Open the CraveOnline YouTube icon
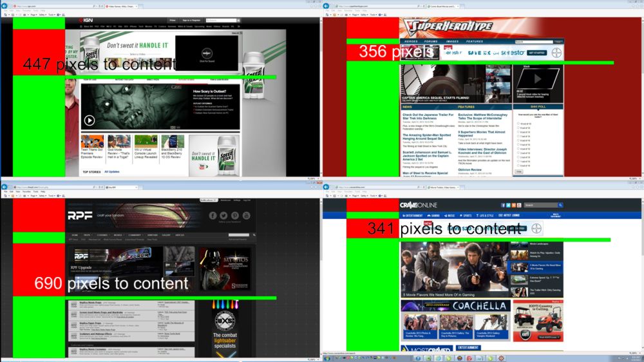 [519, 205]
